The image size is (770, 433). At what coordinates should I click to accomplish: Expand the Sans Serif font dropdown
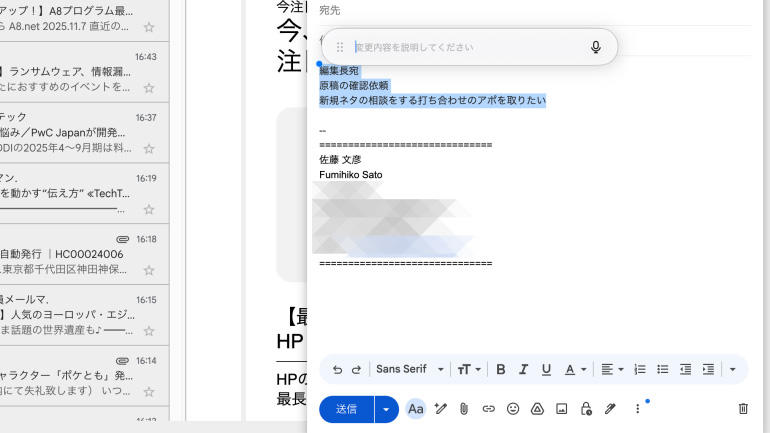click(x=410, y=369)
